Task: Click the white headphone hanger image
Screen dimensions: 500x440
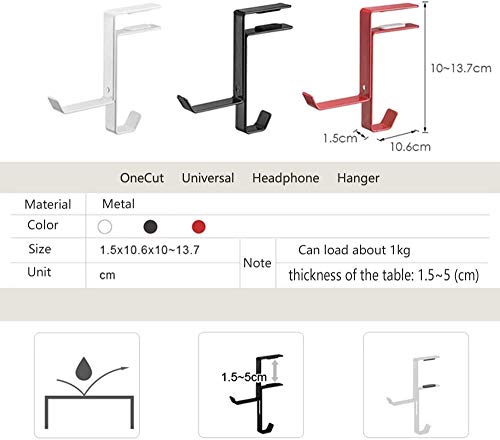Action: 105,68
